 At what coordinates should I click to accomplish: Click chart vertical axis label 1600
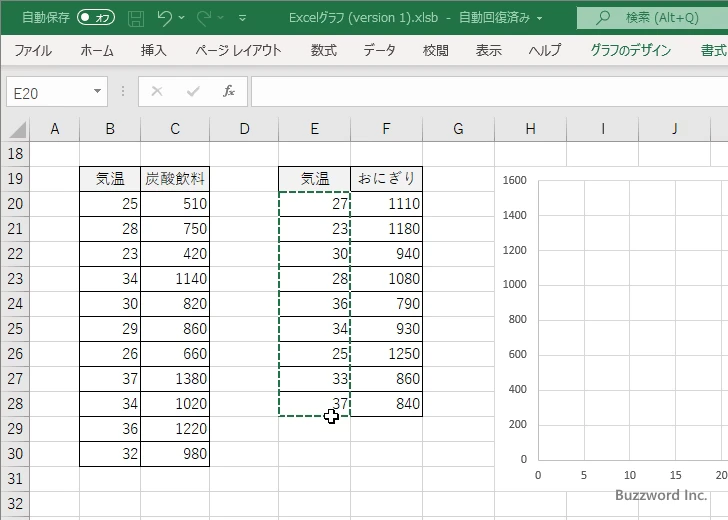(514, 180)
